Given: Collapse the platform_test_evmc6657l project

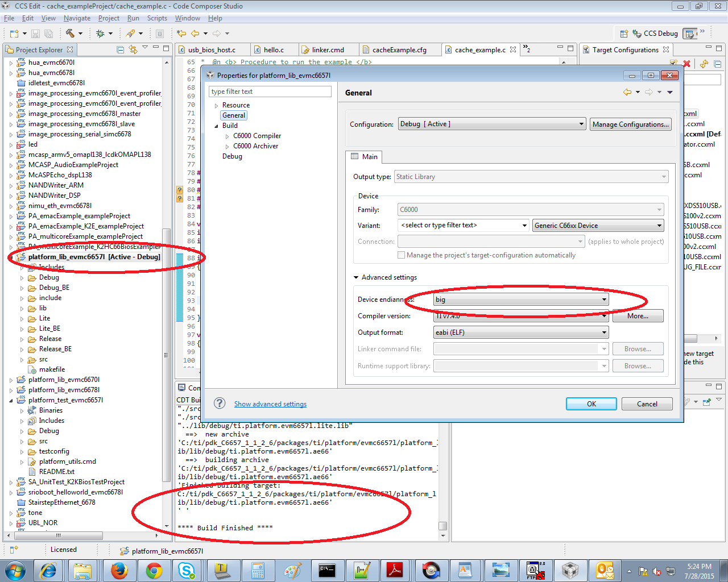Looking at the screenshot, I should (11, 400).
